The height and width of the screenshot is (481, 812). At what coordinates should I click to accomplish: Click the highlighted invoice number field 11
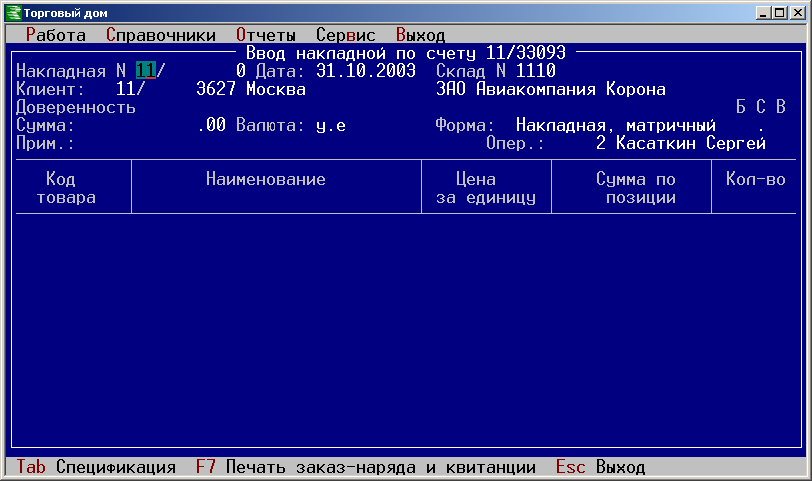pos(146,70)
